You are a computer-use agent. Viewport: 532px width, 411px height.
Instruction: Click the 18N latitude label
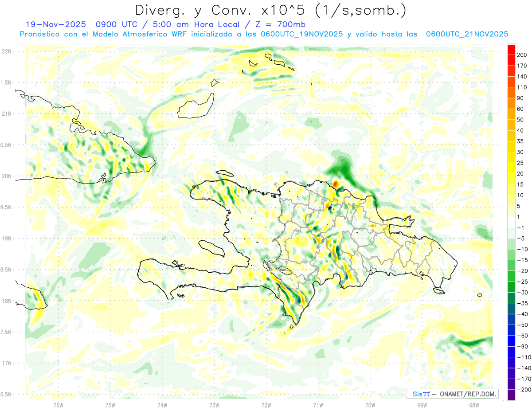pyautogui.click(x=7, y=301)
